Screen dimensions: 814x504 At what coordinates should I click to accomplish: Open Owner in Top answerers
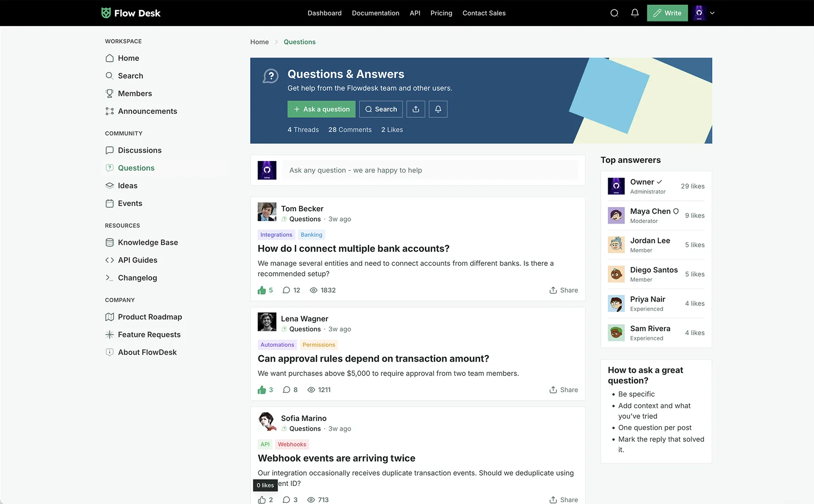tap(656, 186)
